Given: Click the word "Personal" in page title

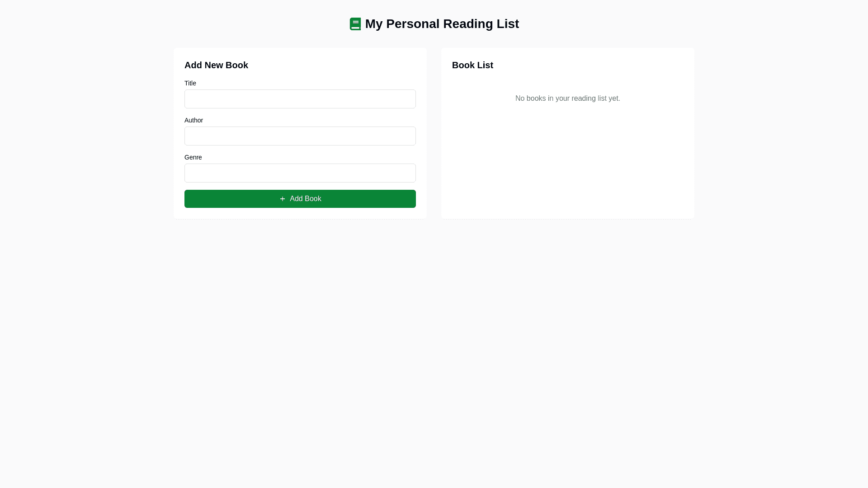Looking at the screenshot, I should (x=413, y=24).
